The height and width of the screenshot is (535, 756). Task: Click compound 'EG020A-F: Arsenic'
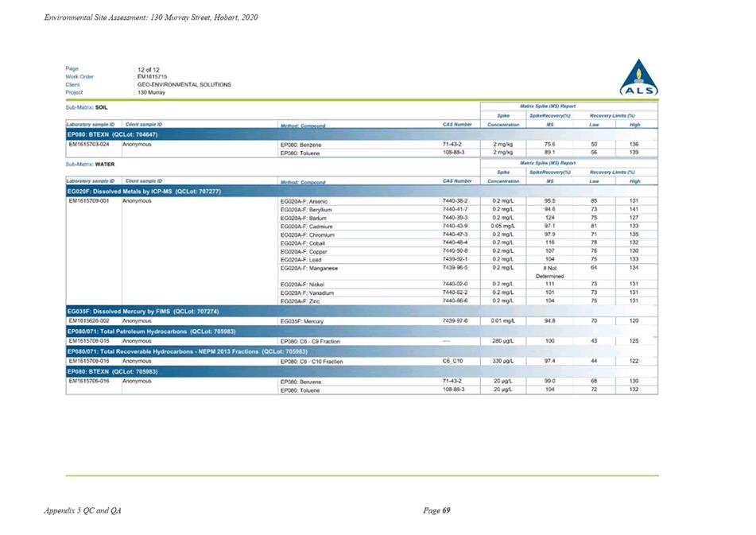pos(304,201)
